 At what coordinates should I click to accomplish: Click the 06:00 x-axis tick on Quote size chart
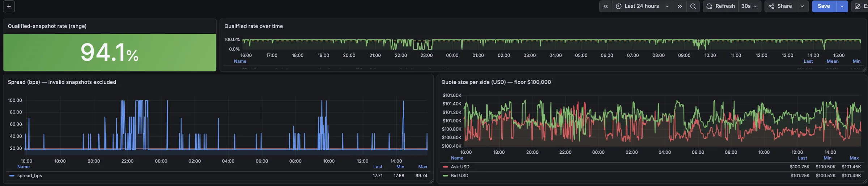[698, 152]
